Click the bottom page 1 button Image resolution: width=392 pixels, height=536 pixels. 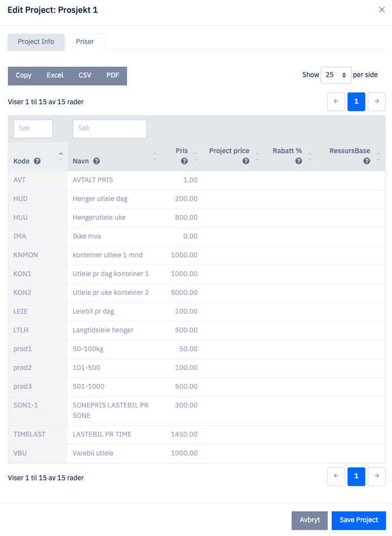click(356, 476)
